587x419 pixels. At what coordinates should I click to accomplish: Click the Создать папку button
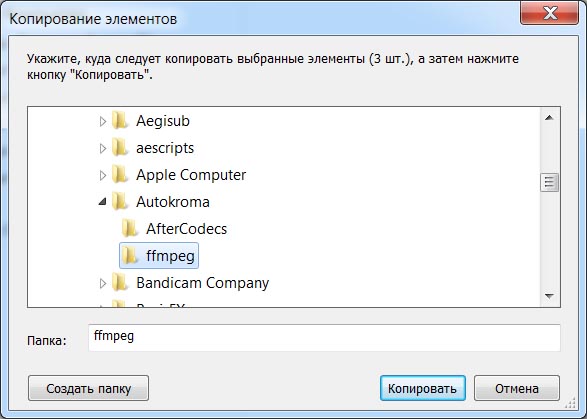[x=88, y=388]
